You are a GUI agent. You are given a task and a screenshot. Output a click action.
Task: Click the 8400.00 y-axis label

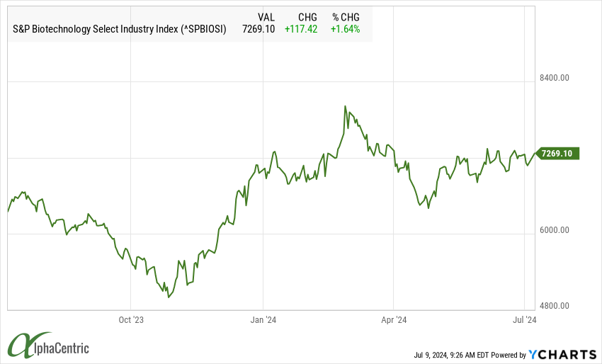555,78
